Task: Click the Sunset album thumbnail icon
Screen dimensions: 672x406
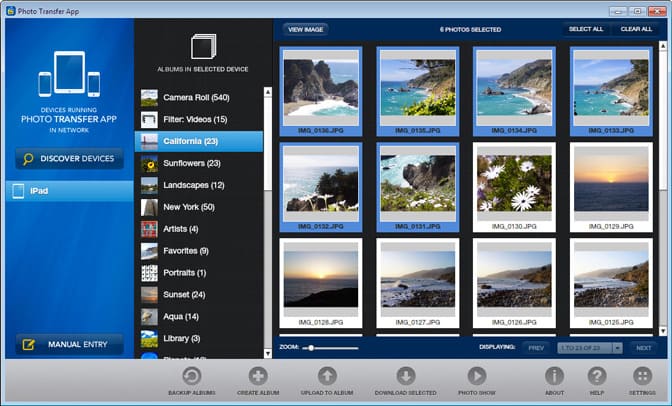Action: click(149, 295)
